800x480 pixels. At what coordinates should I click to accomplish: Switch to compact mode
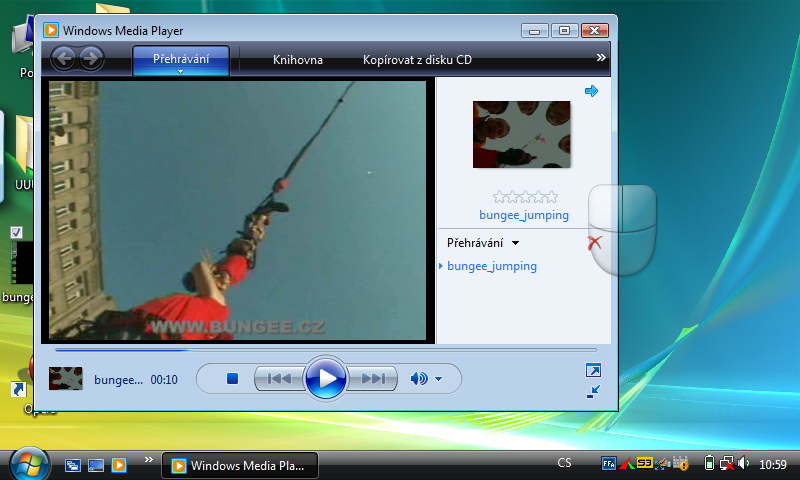(x=593, y=391)
